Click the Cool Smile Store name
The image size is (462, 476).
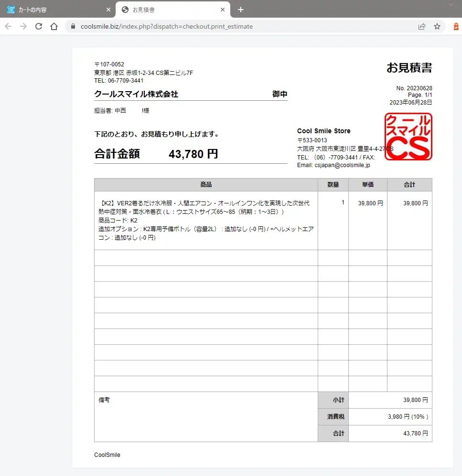tap(323, 131)
